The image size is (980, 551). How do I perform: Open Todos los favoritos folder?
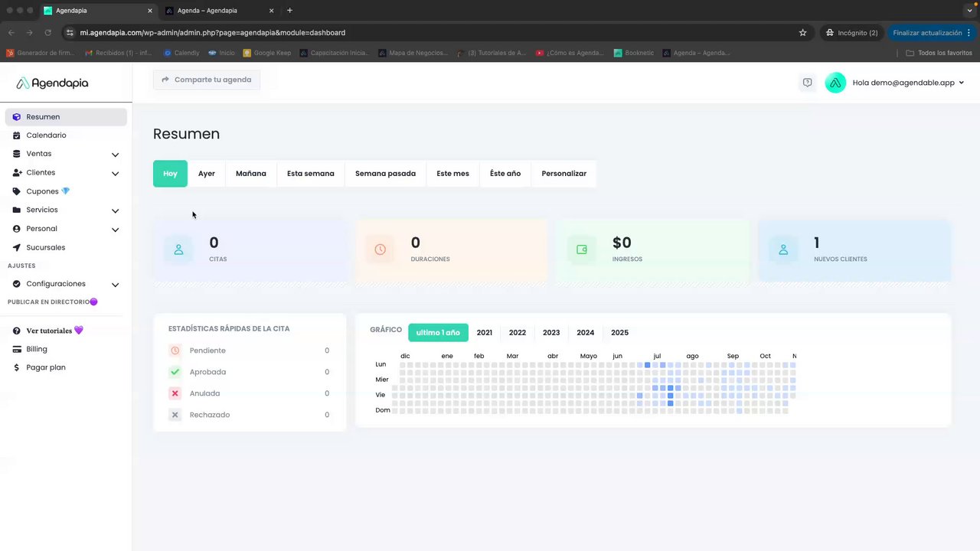[x=939, y=53]
